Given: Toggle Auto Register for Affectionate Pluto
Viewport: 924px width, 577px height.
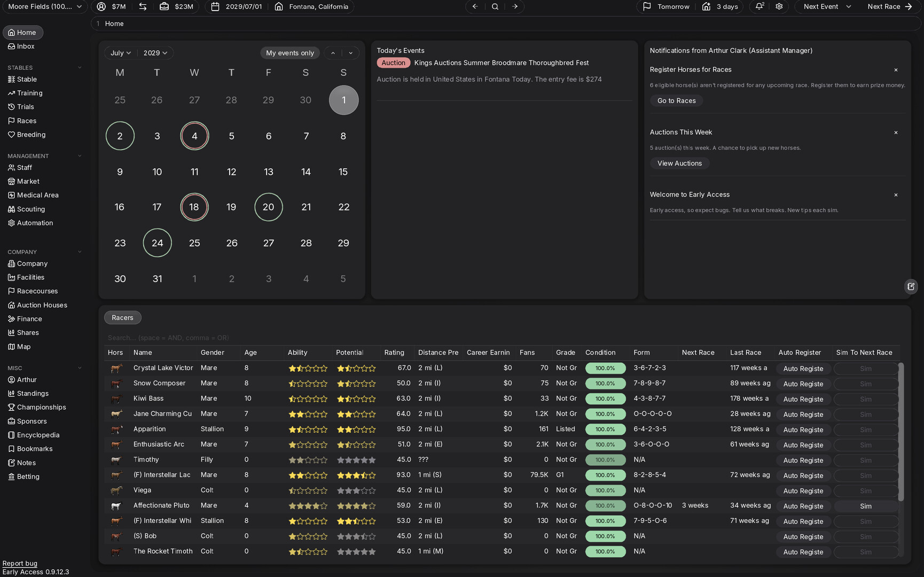Looking at the screenshot, I should 803,506.
